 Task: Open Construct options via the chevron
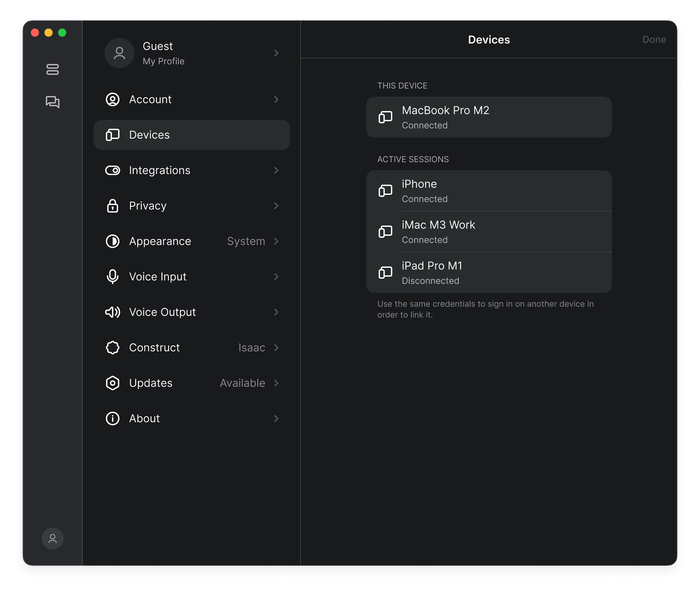click(x=276, y=347)
